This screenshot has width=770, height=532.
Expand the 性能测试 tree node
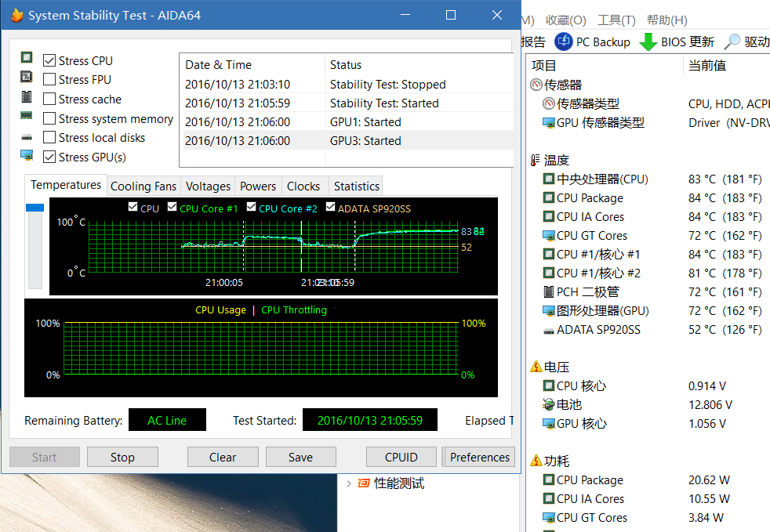(349, 484)
